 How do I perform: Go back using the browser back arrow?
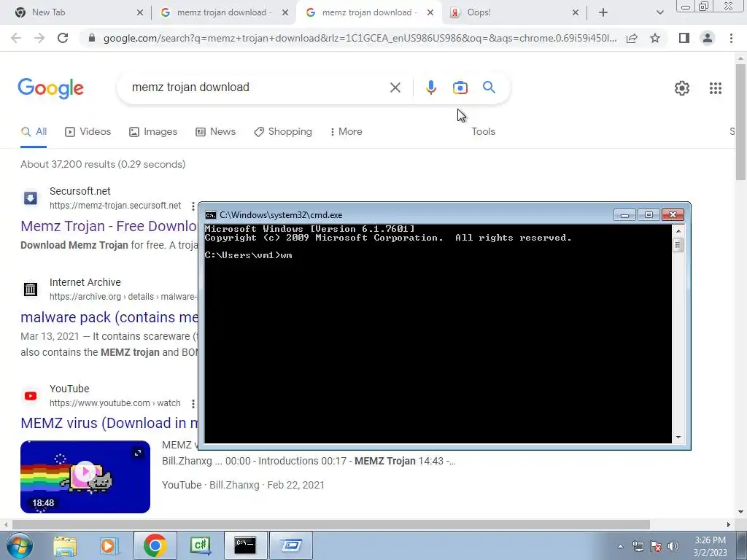pos(16,38)
